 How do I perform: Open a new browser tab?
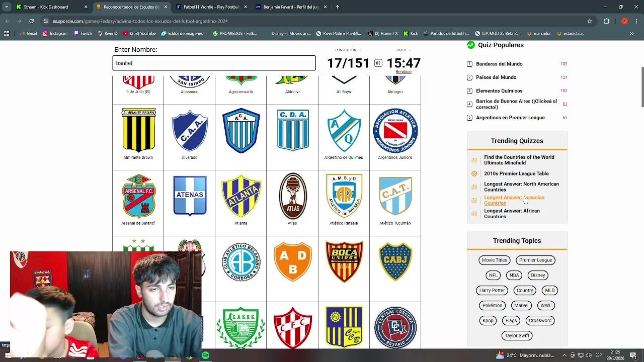tap(337, 7)
